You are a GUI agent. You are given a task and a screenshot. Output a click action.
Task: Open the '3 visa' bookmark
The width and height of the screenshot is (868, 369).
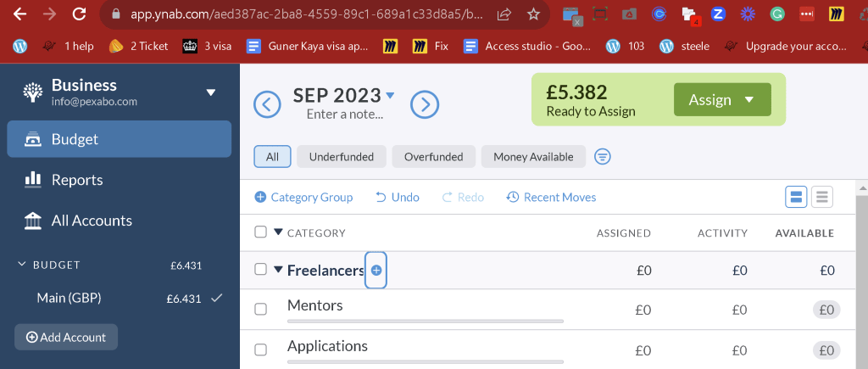click(207, 46)
